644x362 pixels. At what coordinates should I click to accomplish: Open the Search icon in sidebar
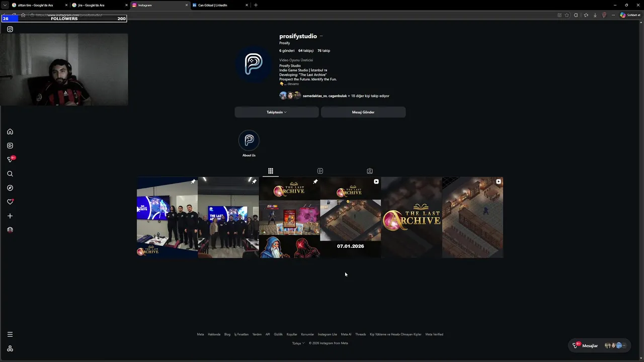coord(10,174)
